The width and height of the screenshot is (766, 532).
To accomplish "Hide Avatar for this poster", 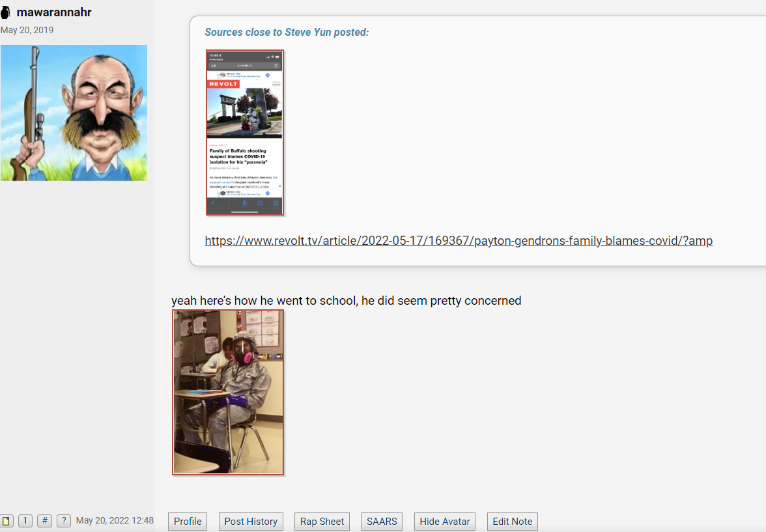I will [x=444, y=521].
